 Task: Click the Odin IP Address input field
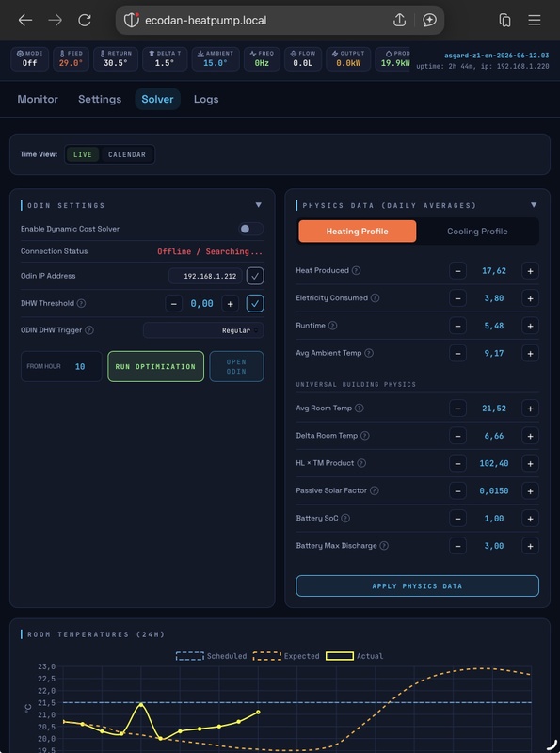[205, 276]
